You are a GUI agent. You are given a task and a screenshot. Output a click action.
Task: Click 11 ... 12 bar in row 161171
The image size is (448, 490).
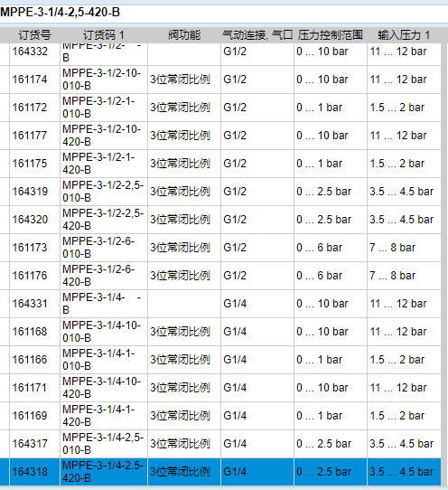(398, 388)
